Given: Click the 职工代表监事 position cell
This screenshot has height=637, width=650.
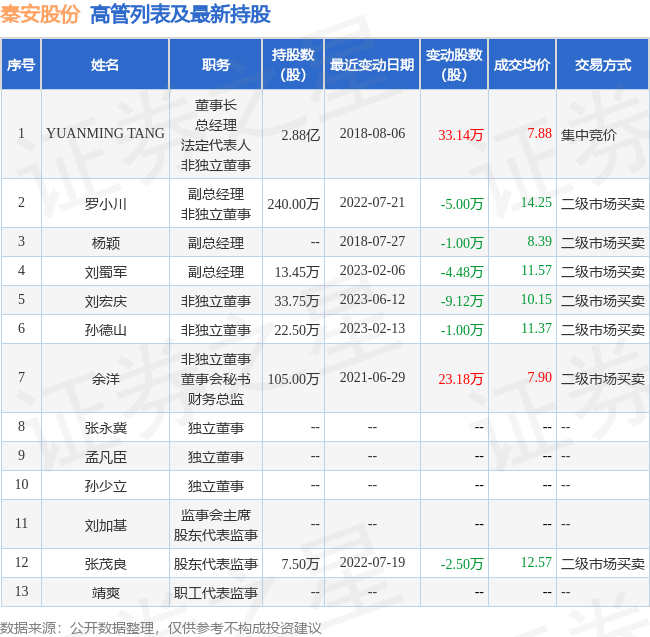Looking at the screenshot, I should [216, 593].
